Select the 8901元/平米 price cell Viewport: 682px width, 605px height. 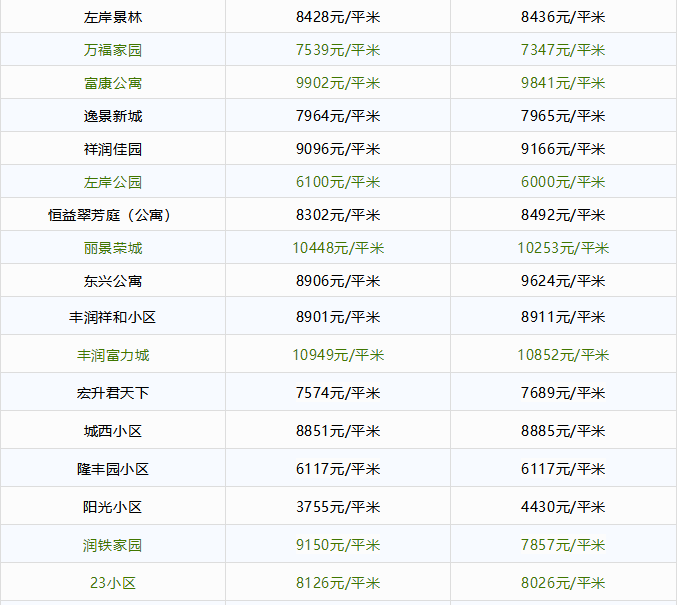tap(338, 317)
